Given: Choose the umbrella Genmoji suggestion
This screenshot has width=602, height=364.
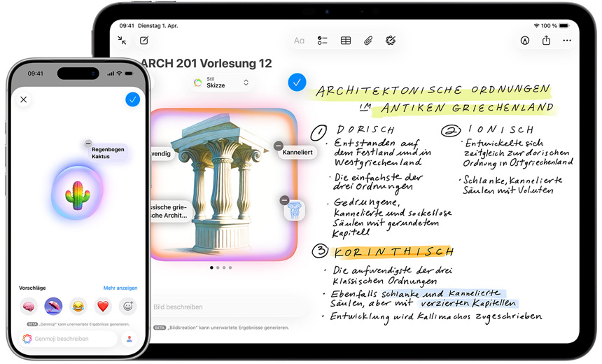Looking at the screenshot, I should tap(54, 306).
